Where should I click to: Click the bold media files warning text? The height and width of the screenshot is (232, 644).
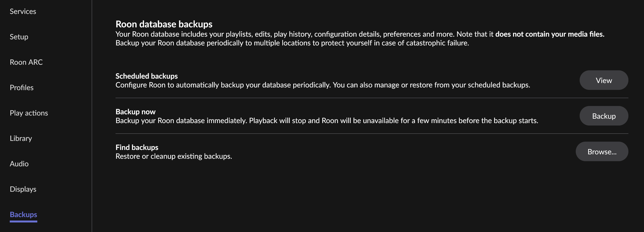click(549, 34)
